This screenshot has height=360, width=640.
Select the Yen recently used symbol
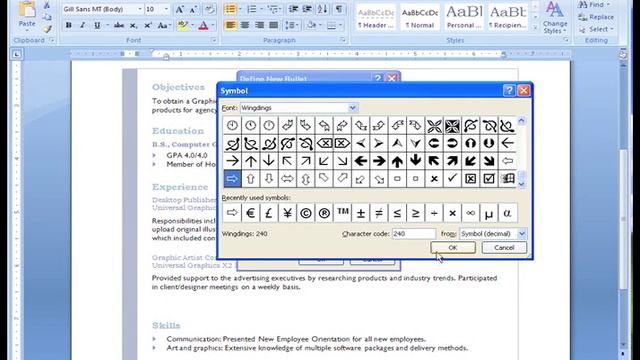(287, 213)
